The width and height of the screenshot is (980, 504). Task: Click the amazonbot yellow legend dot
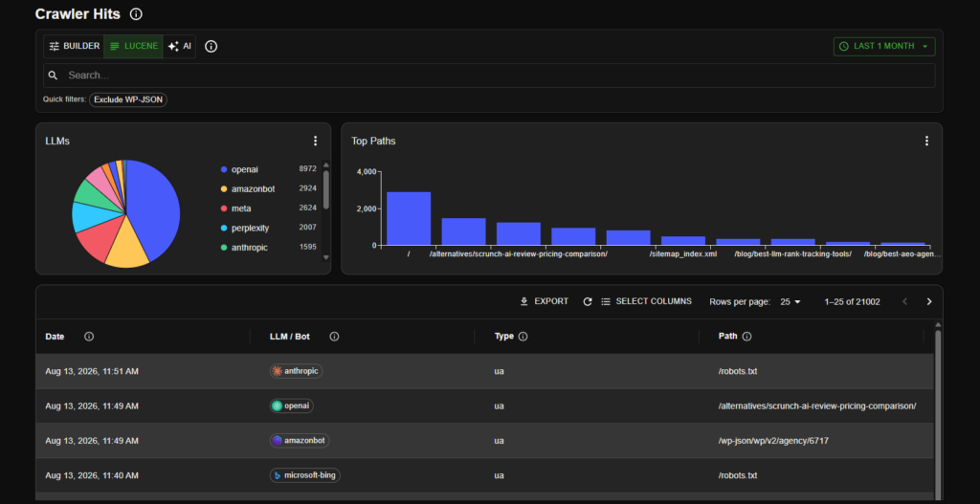point(224,188)
